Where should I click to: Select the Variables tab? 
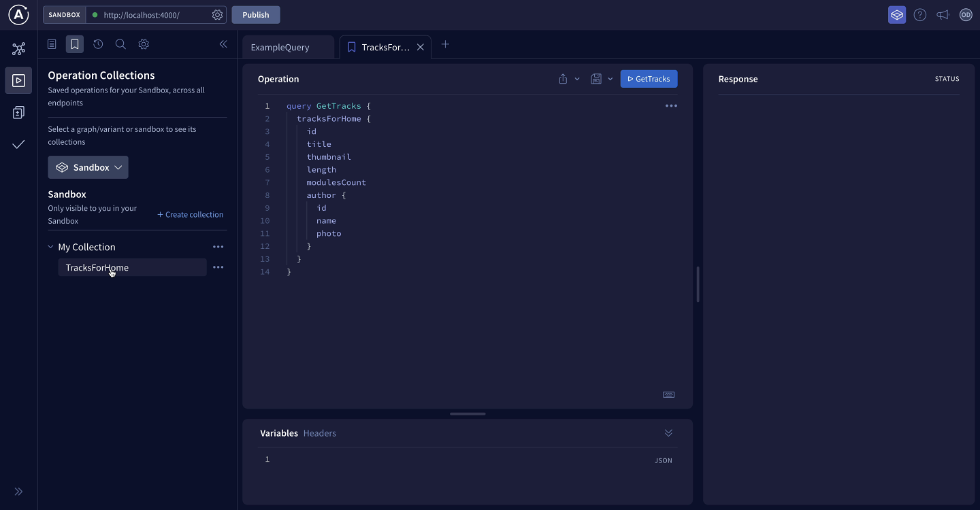coord(279,433)
